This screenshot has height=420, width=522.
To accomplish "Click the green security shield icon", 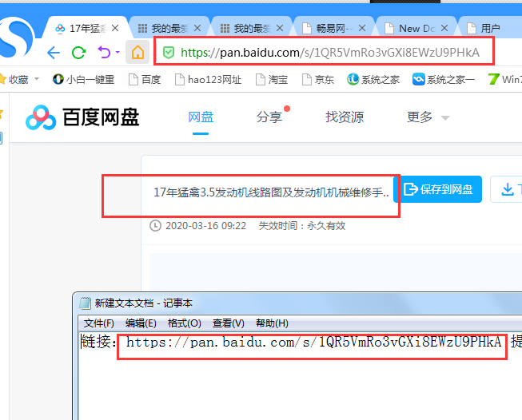I will pyautogui.click(x=169, y=53).
